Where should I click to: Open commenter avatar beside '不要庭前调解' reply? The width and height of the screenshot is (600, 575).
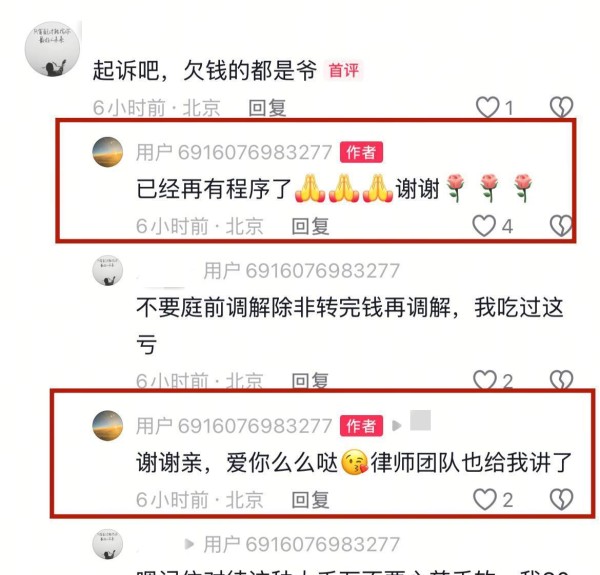(x=108, y=270)
